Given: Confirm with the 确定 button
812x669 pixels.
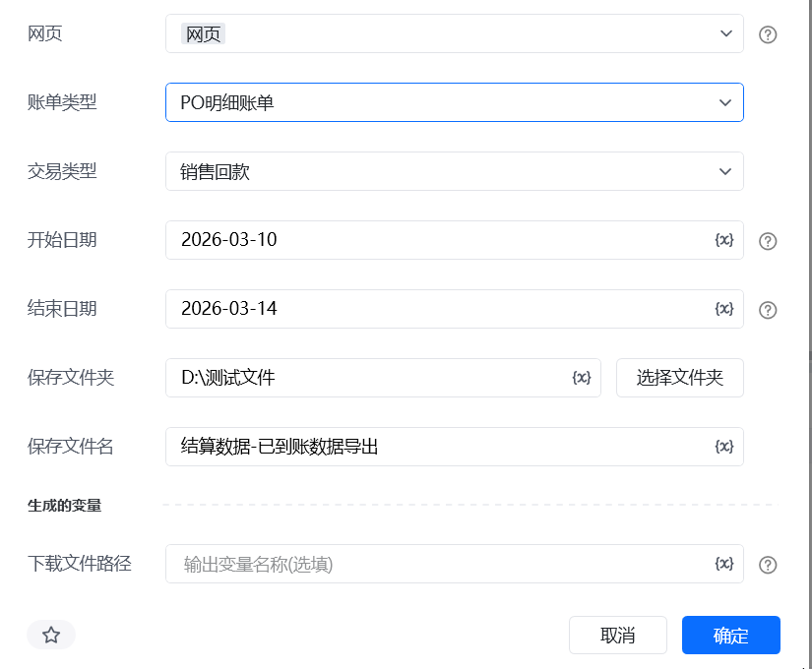Looking at the screenshot, I should pos(730,635).
